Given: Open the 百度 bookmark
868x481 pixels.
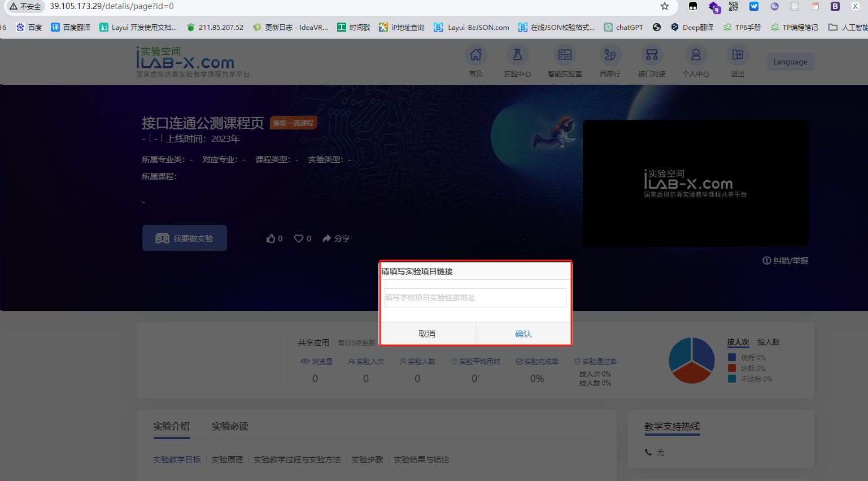Looking at the screenshot, I should click(x=29, y=27).
